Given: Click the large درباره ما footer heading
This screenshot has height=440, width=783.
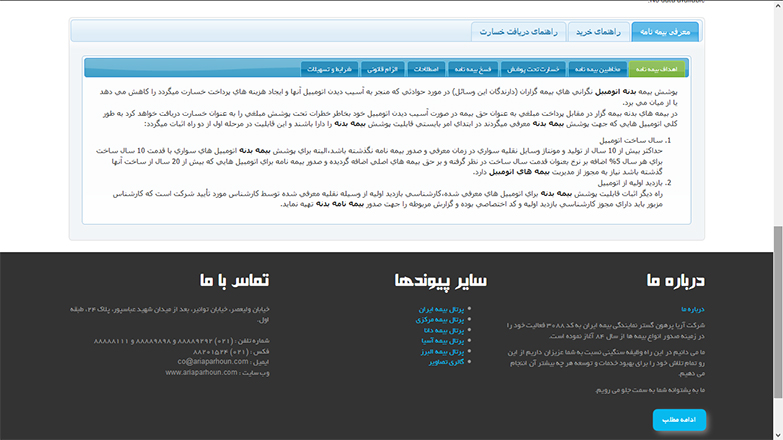Looking at the screenshot, I should pos(675,280).
